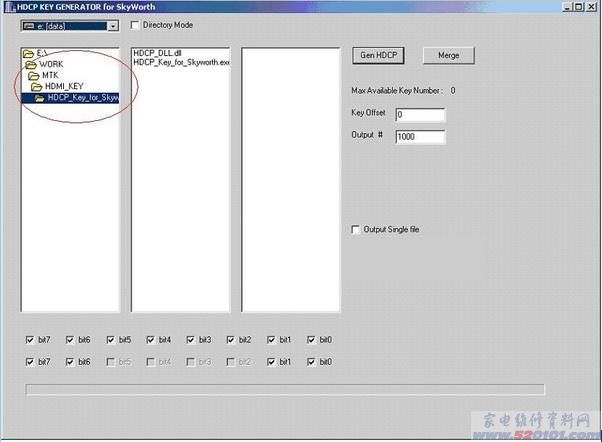Uncheck bit5 in the first row
The image size is (602, 442).
pyautogui.click(x=111, y=340)
